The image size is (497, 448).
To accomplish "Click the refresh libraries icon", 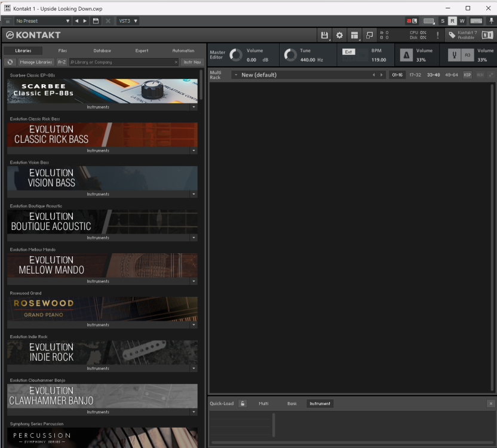I will 10,62.
